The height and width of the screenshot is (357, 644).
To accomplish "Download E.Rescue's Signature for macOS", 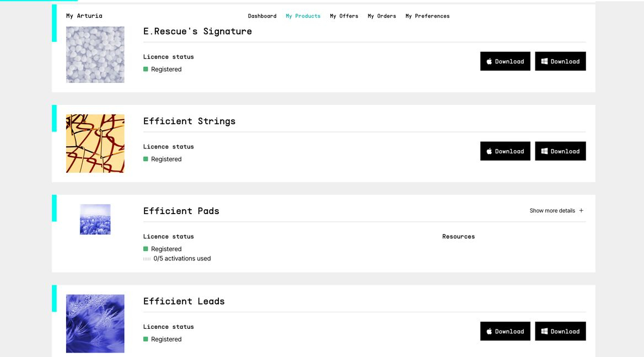I will coord(505,61).
